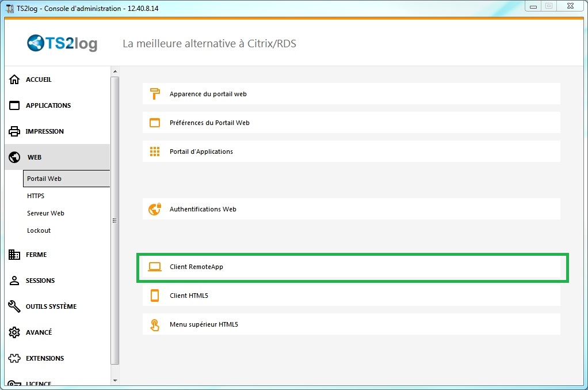Click the Préférences du Portail Web icon
The image size is (588, 390).
(155, 123)
